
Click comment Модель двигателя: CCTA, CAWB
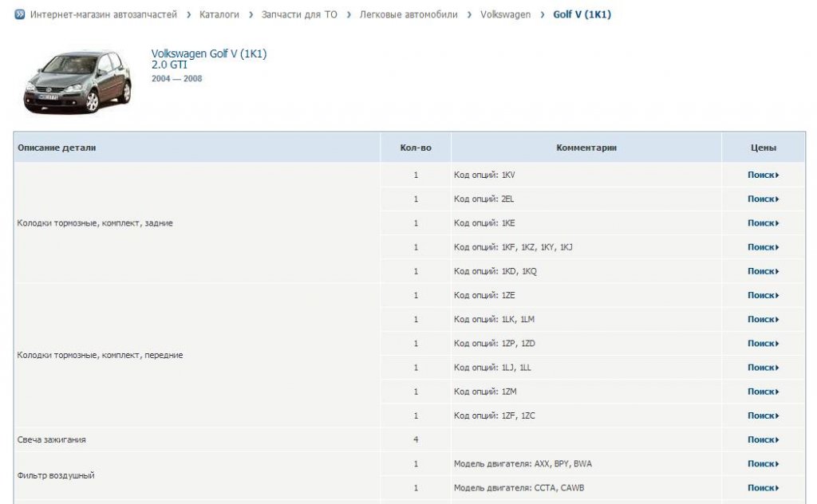point(519,488)
